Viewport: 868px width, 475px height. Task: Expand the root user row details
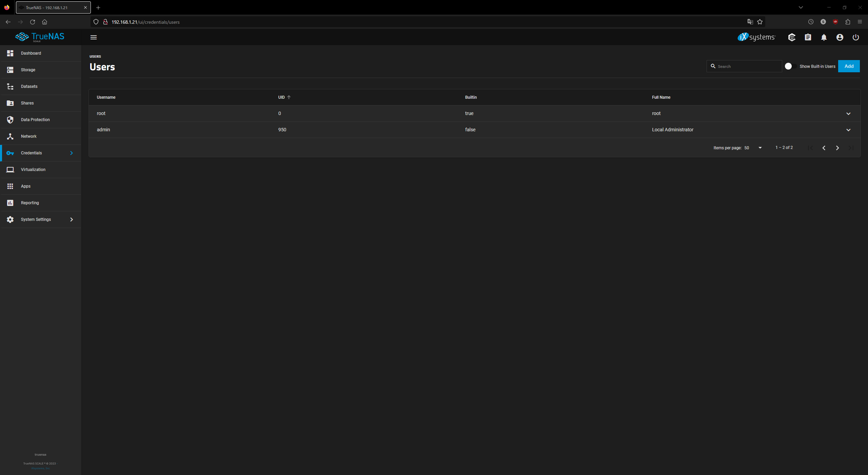pyautogui.click(x=848, y=113)
